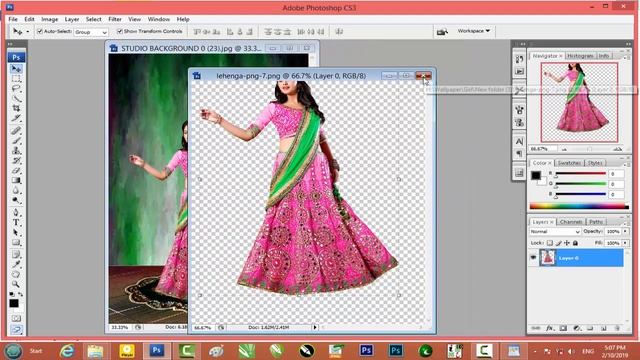640x360 pixels.
Task: Add layer mask in Layers panel
Action: (x=563, y=328)
